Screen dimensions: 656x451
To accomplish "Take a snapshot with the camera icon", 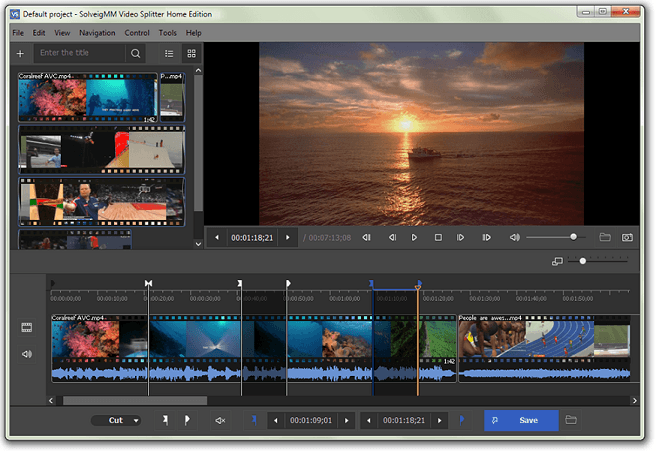I will click(x=627, y=237).
